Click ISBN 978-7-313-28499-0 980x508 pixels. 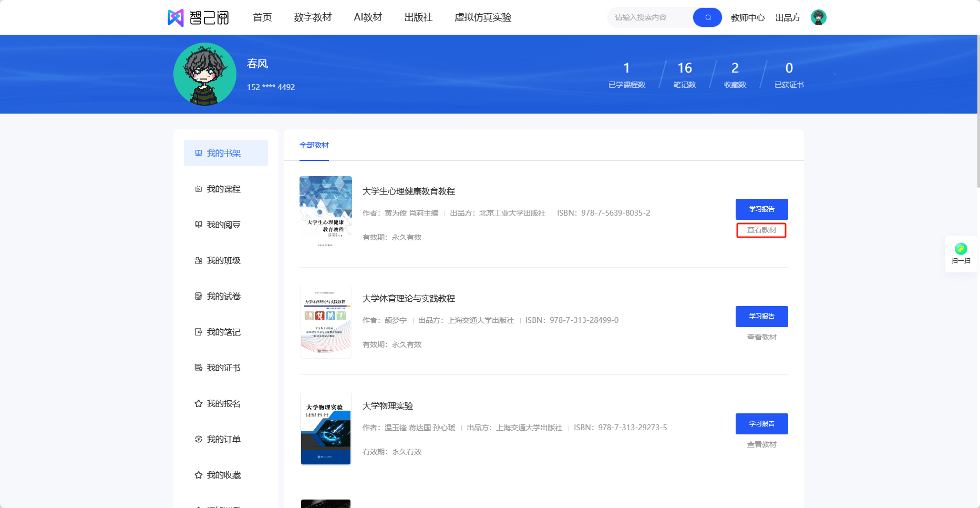pyautogui.click(x=572, y=320)
